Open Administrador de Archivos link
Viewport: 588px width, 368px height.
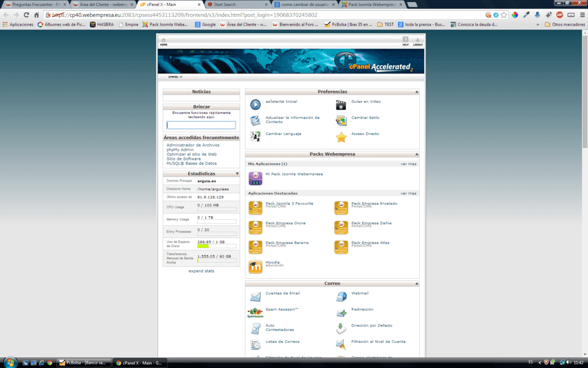193,145
